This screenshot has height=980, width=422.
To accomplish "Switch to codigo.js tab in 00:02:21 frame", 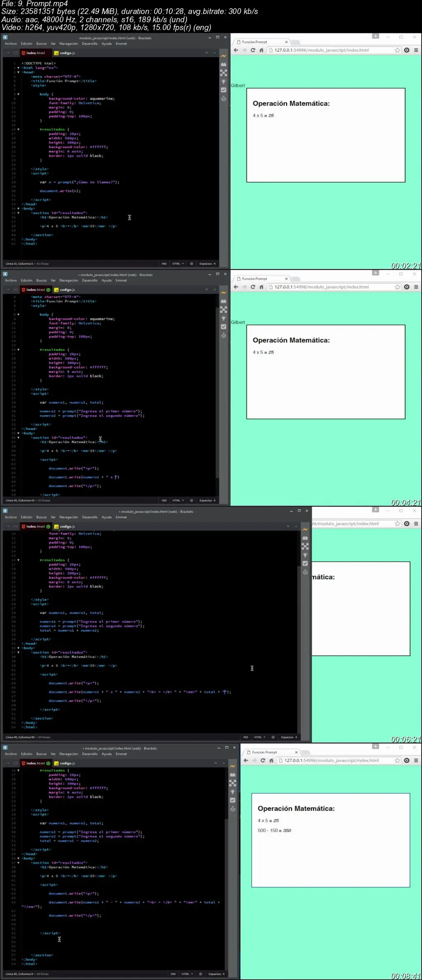I will 65,53.
